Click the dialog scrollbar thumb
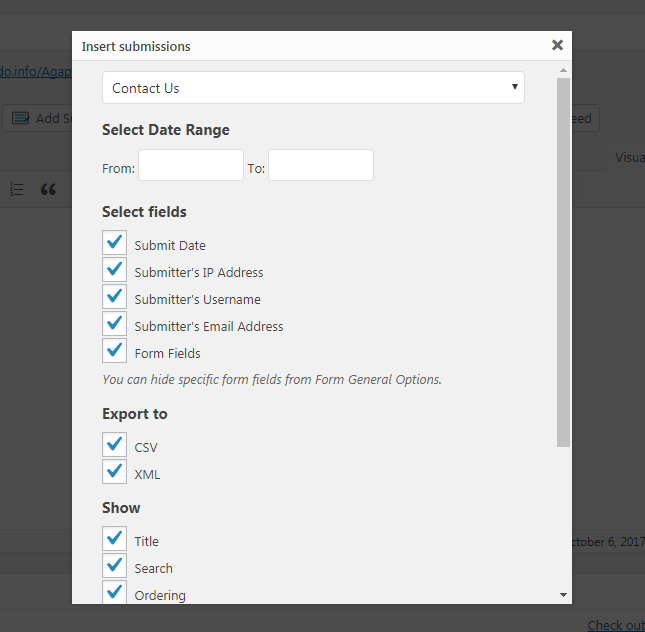Viewport: 645px width, 632px height. [563, 262]
